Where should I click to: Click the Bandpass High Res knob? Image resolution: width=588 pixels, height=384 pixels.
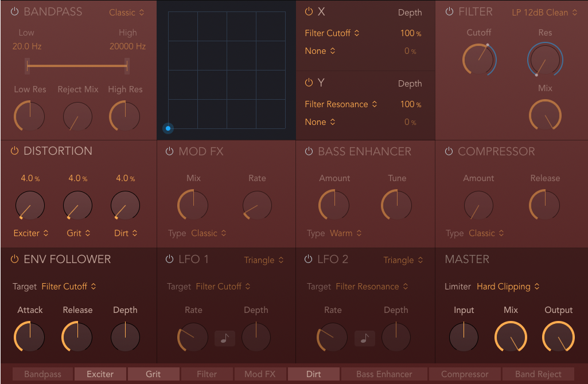125,116
